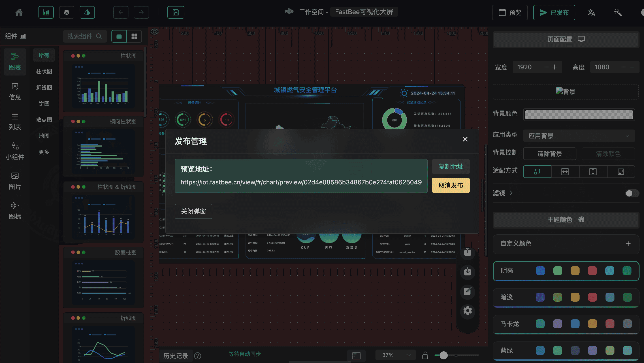
Task: Toggle canvas ruler visibility eye icon
Action: (x=154, y=32)
